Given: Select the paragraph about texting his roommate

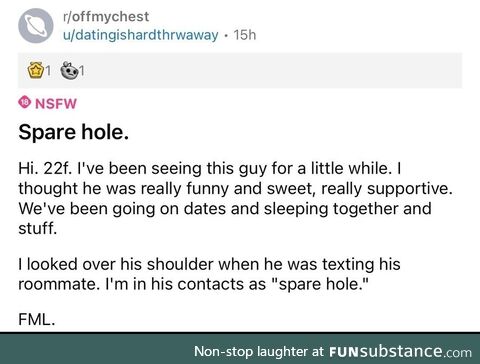Looking at the screenshot, I should point(209,274).
